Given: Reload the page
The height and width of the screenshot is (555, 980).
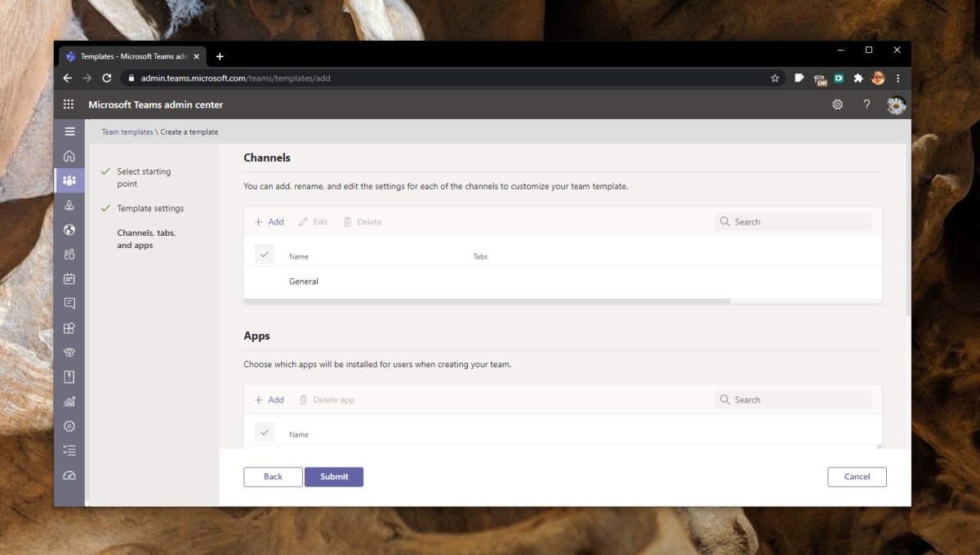Looking at the screenshot, I should point(107,78).
